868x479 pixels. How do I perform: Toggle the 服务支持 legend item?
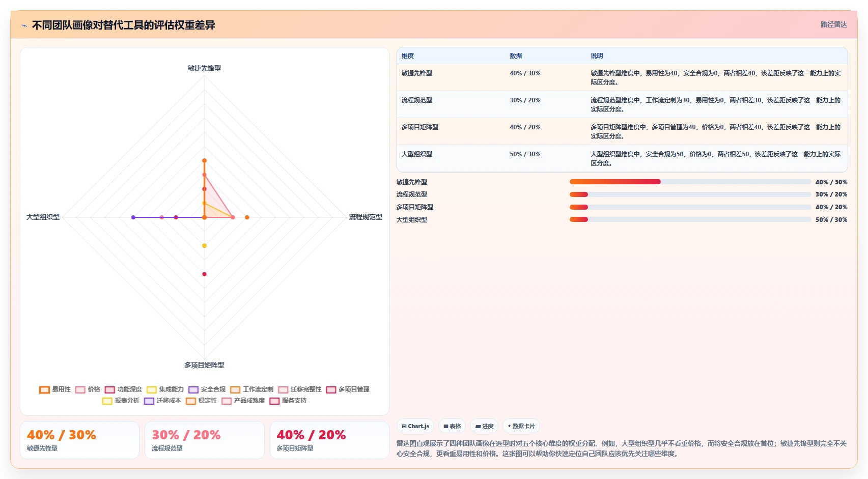coord(288,401)
